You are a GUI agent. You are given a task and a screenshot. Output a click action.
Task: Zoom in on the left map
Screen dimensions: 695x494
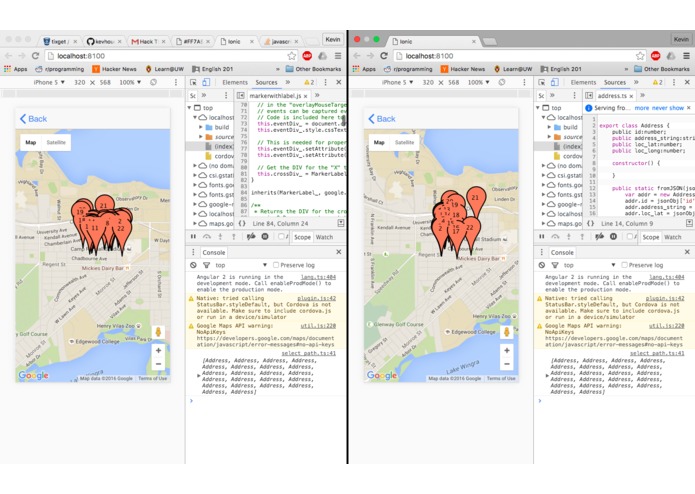click(158, 350)
